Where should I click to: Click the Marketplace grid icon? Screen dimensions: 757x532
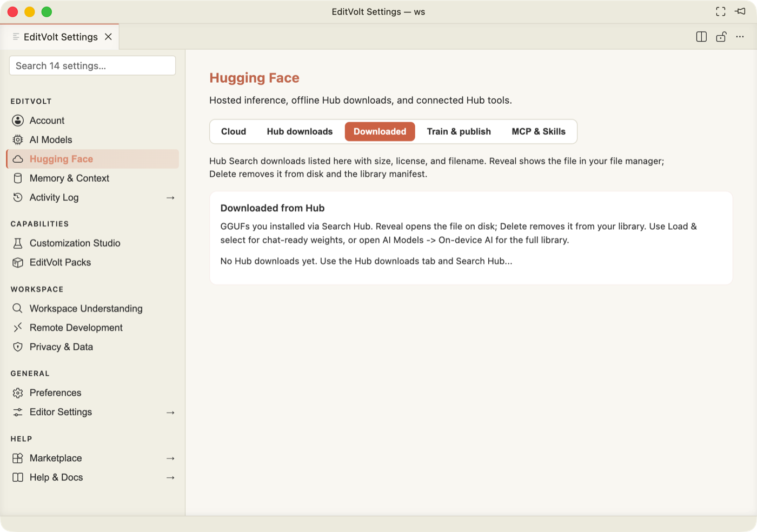(x=18, y=458)
